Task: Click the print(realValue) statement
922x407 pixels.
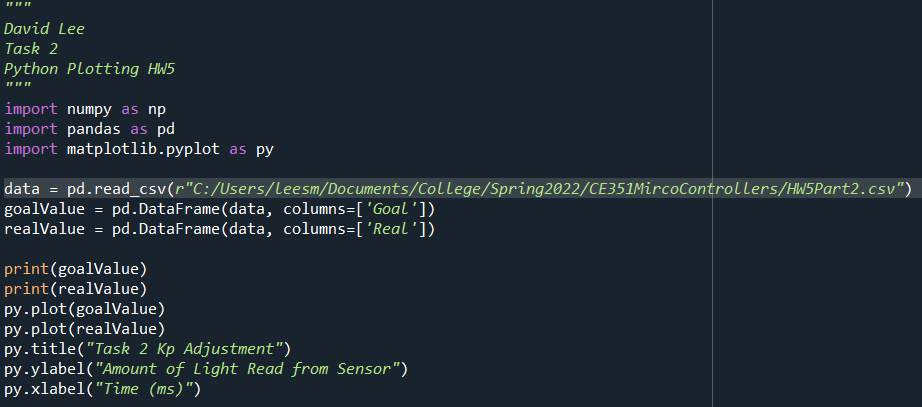Action: click(75, 288)
